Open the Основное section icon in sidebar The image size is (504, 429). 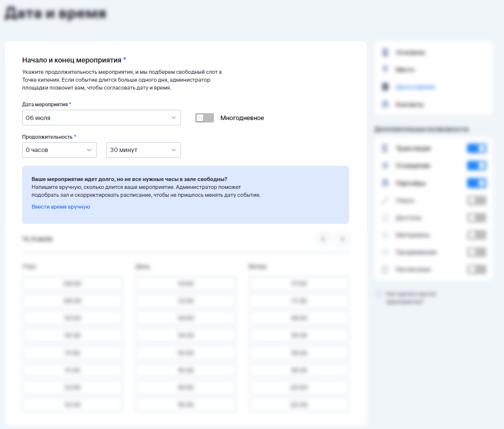385,52
